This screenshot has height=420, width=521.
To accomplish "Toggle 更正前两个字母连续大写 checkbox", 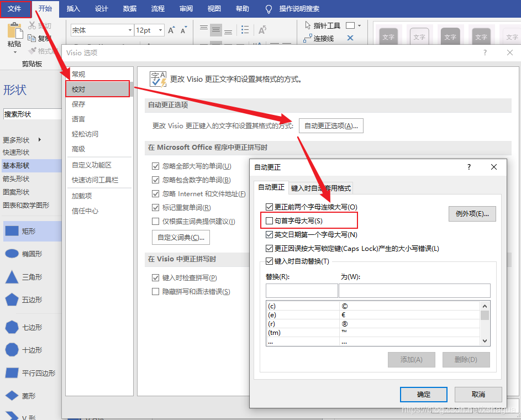I will click(270, 207).
